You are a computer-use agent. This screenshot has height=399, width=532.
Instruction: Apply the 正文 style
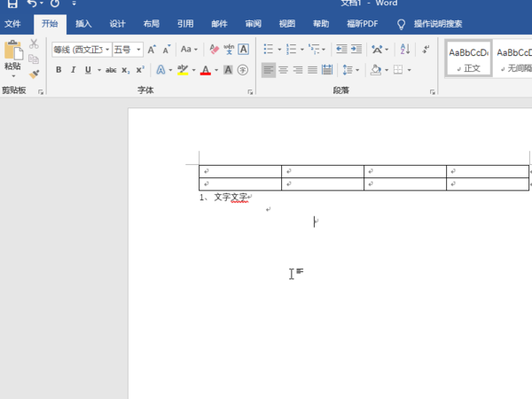(x=468, y=59)
